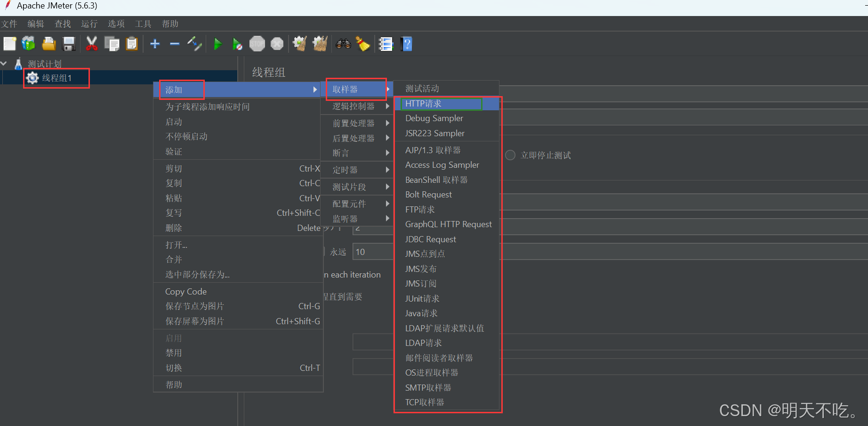The width and height of the screenshot is (868, 426).
Task: Click Start no pauses icon
Action: click(x=237, y=44)
